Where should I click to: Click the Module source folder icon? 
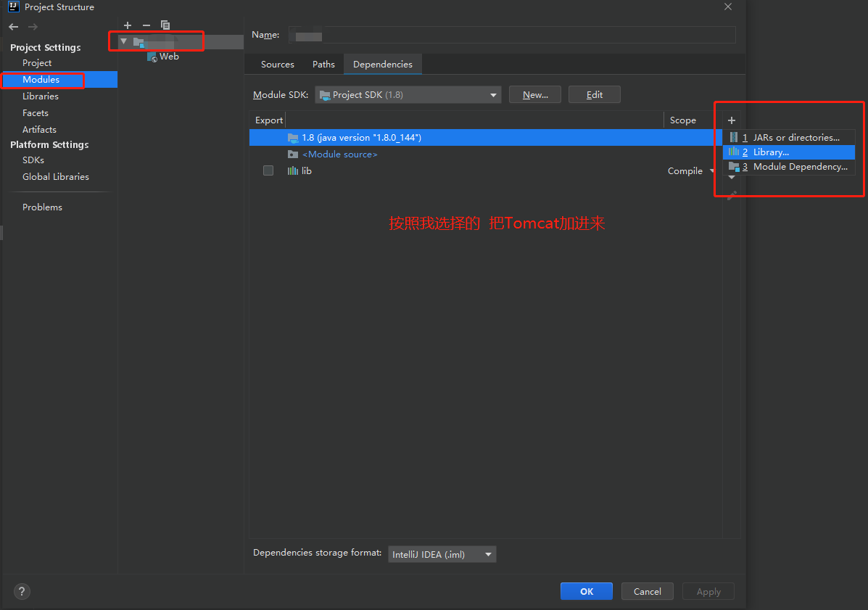(293, 154)
